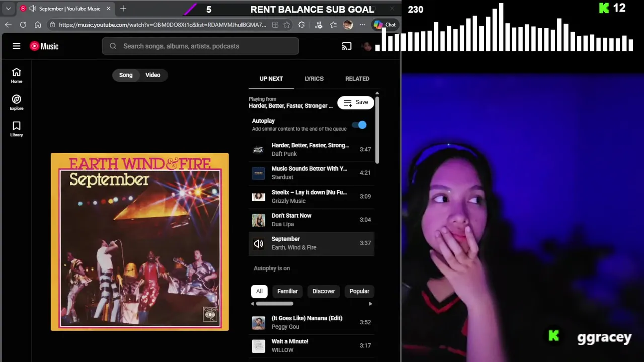
Task: Click the Daft Punk artist name in queue
Action: coord(284,154)
